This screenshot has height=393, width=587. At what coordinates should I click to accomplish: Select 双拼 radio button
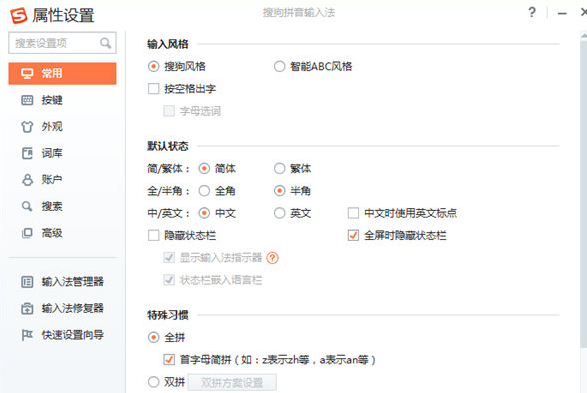point(153,382)
